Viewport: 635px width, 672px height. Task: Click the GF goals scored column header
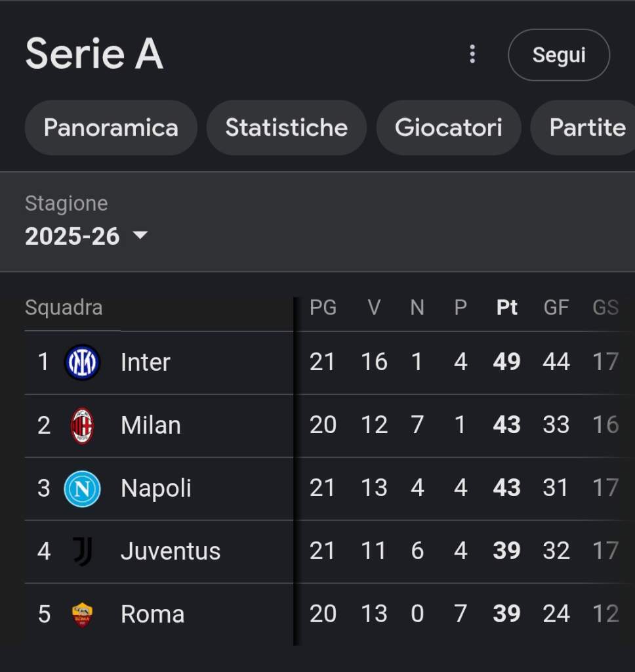556,308
